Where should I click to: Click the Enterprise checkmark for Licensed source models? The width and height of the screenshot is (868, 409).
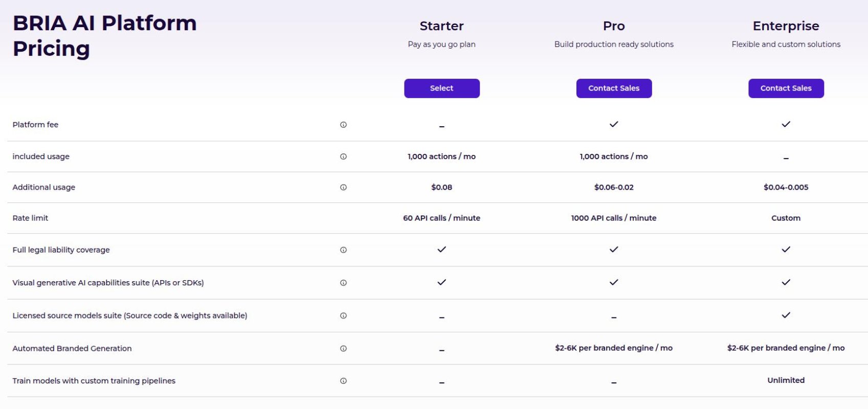[x=786, y=315]
